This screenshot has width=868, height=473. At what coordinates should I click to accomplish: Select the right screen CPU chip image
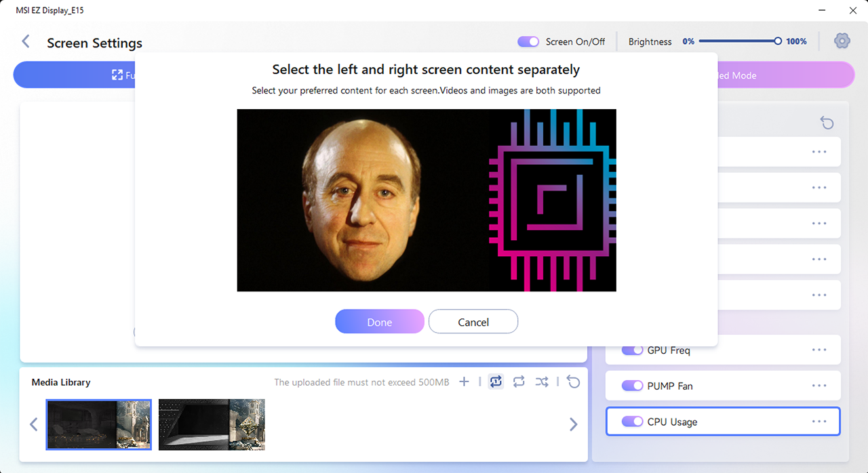point(552,201)
